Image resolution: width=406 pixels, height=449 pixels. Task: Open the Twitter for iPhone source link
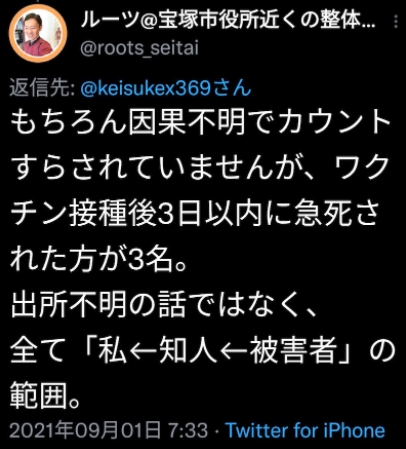point(305,430)
